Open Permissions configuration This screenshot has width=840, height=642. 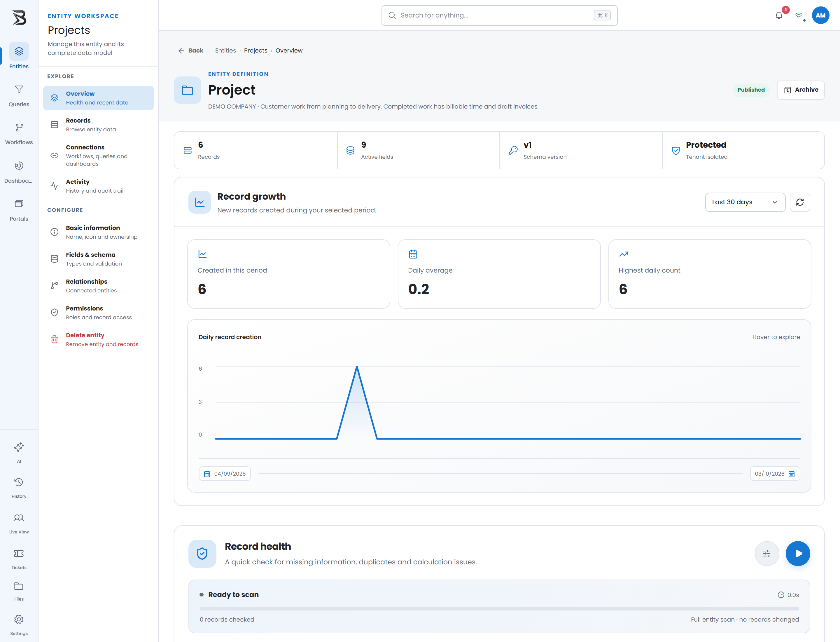click(x=98, y=312)
